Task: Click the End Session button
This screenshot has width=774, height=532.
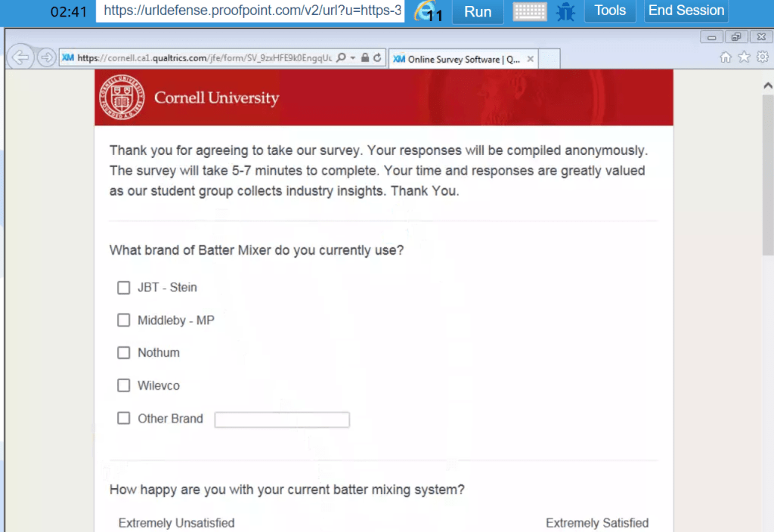Action: (x=686, y=11)
